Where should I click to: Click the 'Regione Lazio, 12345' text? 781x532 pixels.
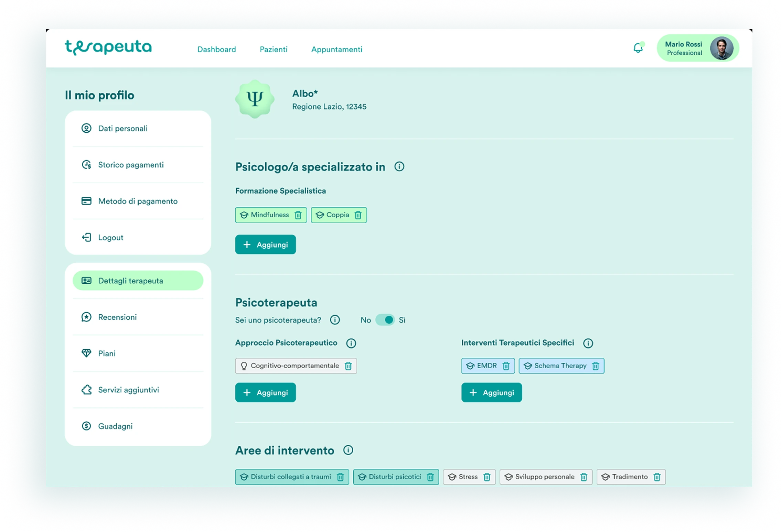coord(329,107)
